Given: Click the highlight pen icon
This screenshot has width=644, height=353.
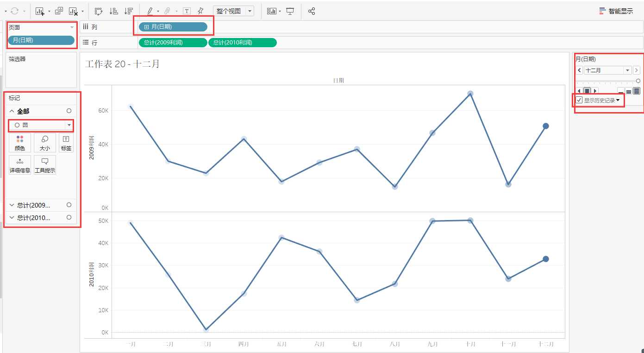Looking at the screenshot, I should 150,11.
